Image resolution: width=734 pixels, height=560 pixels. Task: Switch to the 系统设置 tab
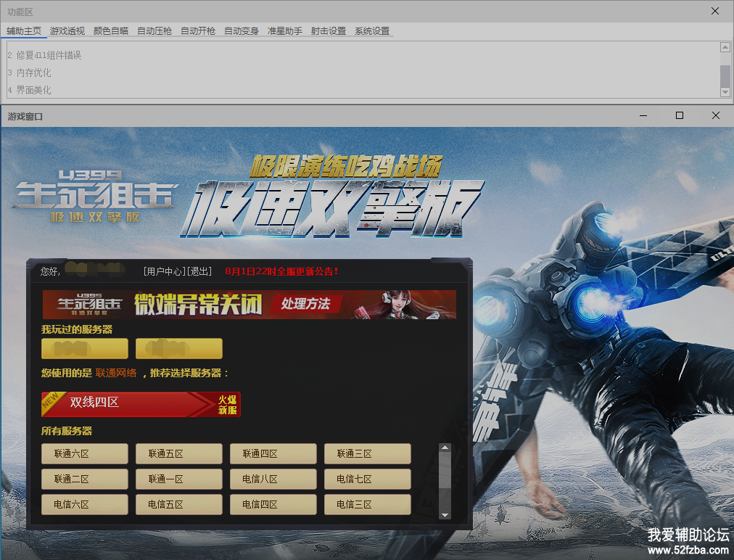pos(372,31)
